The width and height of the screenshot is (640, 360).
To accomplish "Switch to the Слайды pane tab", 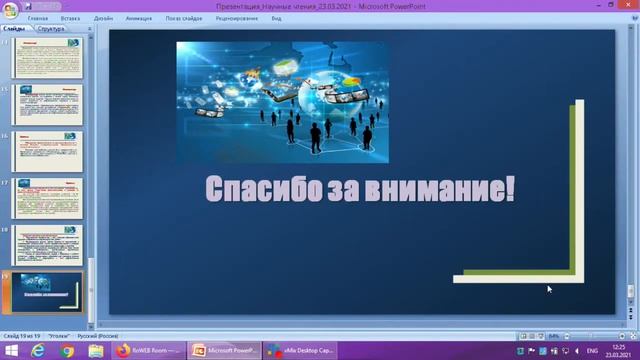I will pyautogui.click(x=14, y=29).
